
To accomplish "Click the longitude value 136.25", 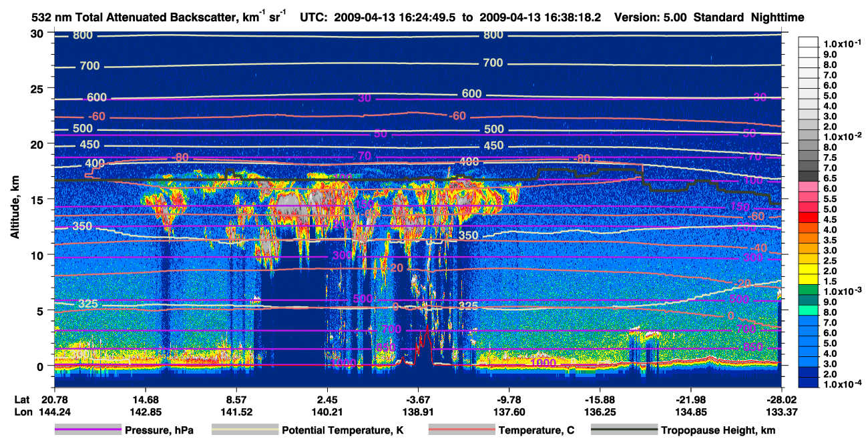I will [600, 412].
